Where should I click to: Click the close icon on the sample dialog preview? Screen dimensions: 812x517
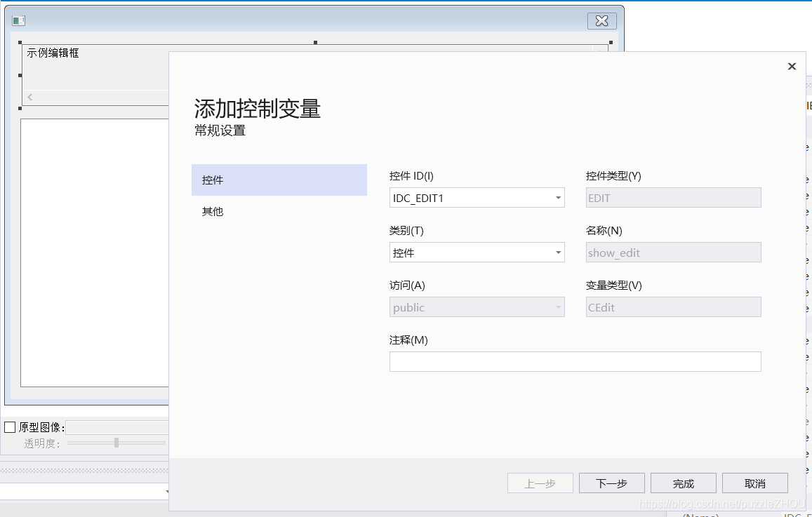(x=601, y=21)
